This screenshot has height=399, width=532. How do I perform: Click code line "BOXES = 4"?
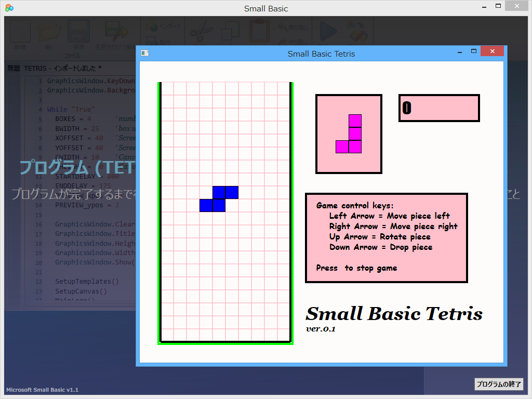[73, 119]
